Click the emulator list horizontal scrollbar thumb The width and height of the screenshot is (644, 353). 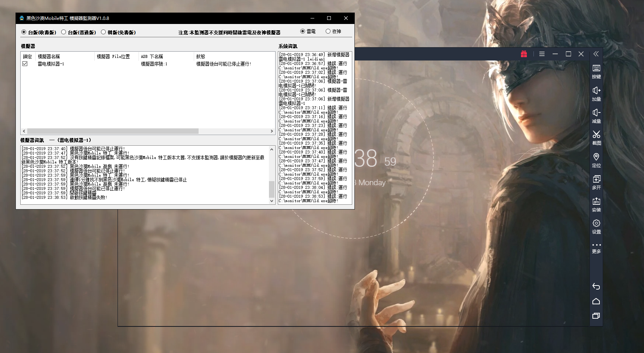(113, 131)
